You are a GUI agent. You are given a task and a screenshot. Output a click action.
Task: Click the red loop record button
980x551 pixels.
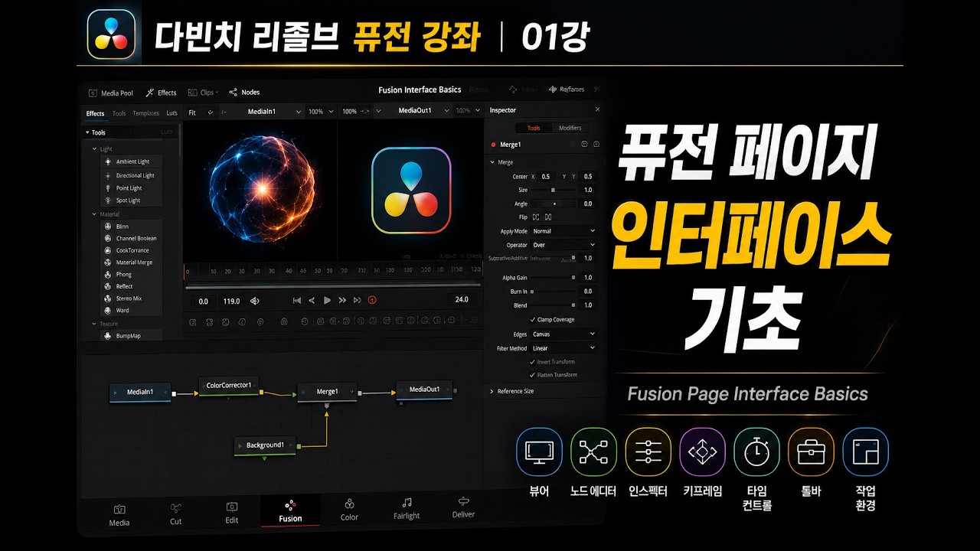point(372,300)
